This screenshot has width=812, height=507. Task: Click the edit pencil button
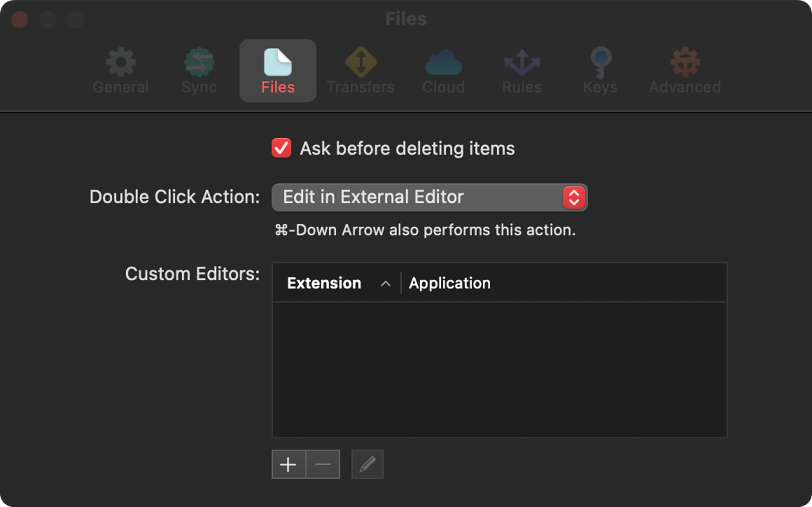[367, 464]
